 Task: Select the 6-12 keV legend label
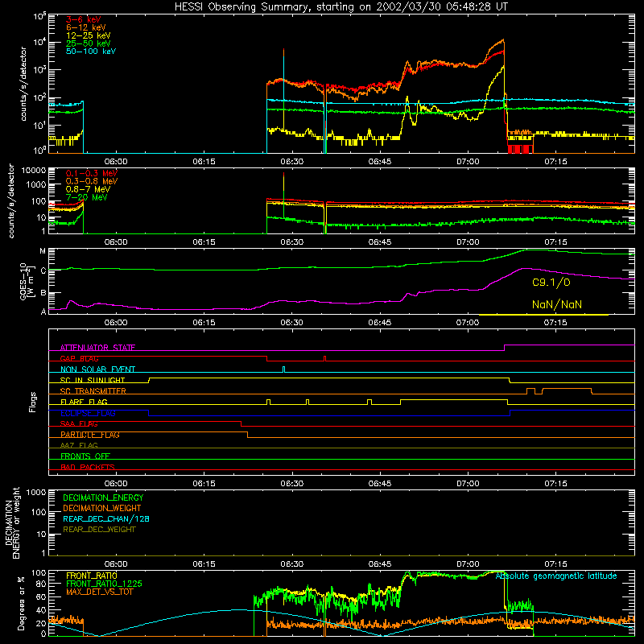pos(86,27)
